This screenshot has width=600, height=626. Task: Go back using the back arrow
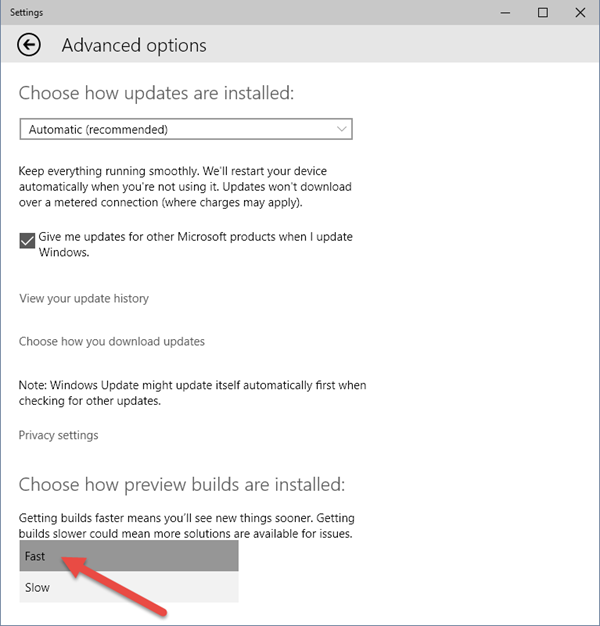30,45
